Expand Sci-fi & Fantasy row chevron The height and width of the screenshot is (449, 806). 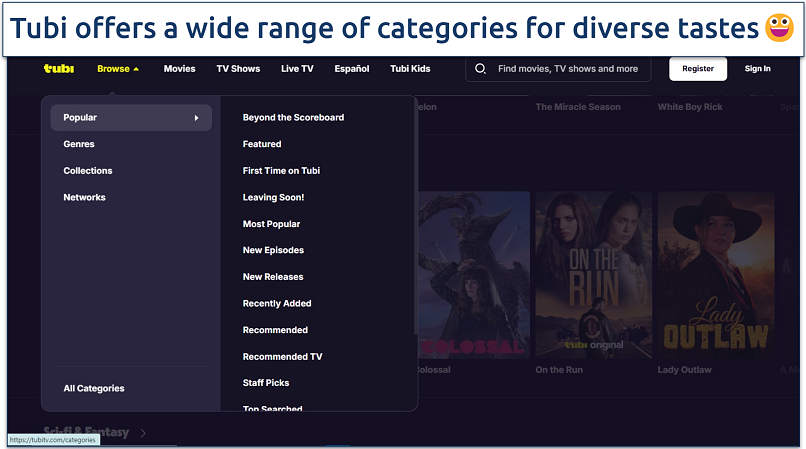(143, 433)
